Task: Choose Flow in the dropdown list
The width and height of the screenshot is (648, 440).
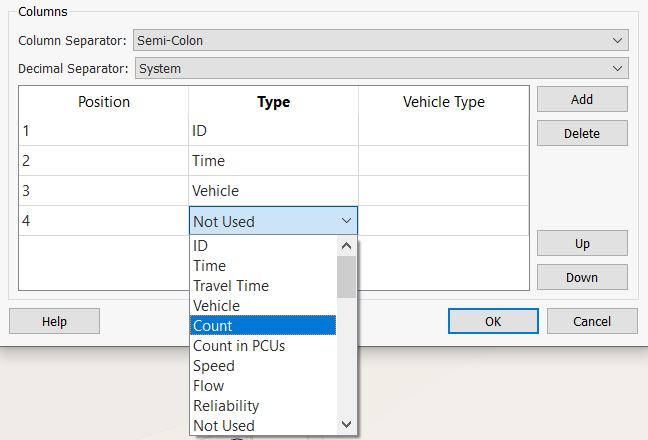Action: (x=262, y=386)
